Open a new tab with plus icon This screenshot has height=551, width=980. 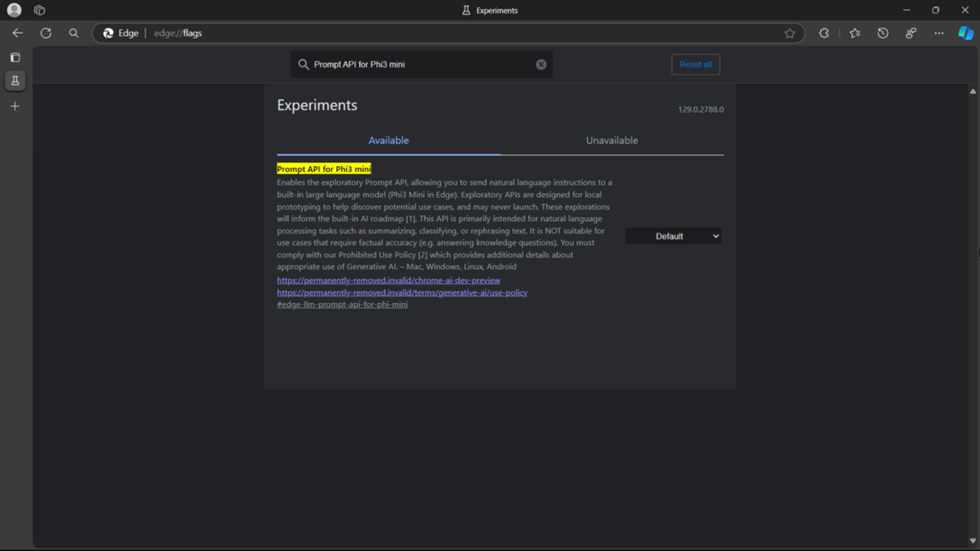point(15,106)
